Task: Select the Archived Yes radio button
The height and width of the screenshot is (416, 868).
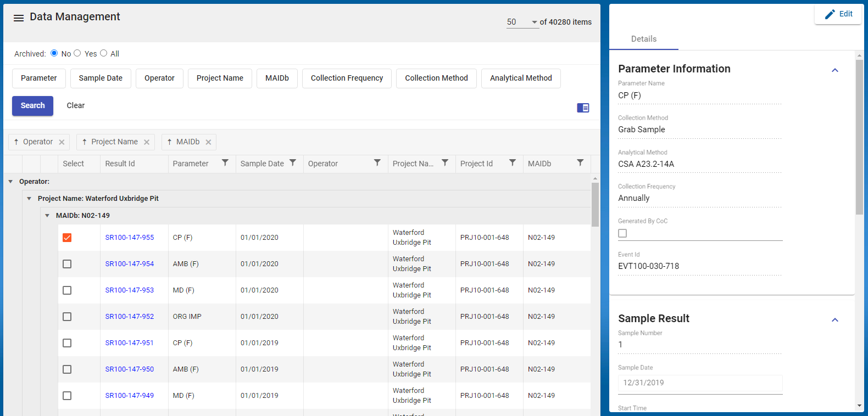Action: coord(77,53)
